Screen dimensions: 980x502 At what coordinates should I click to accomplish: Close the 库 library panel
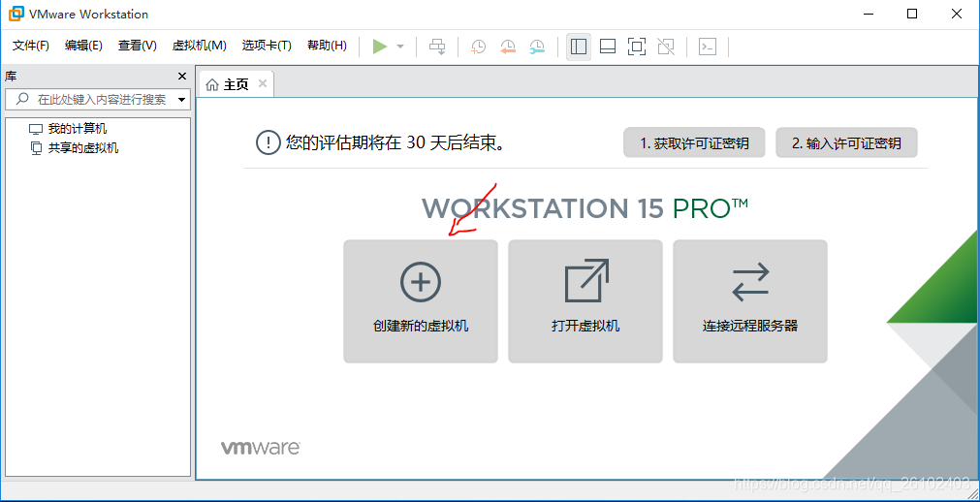point(182,77)
